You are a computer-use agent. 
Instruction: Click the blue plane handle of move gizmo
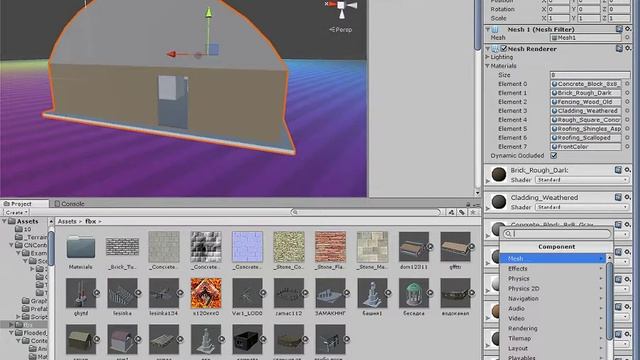tap(214, 50)
